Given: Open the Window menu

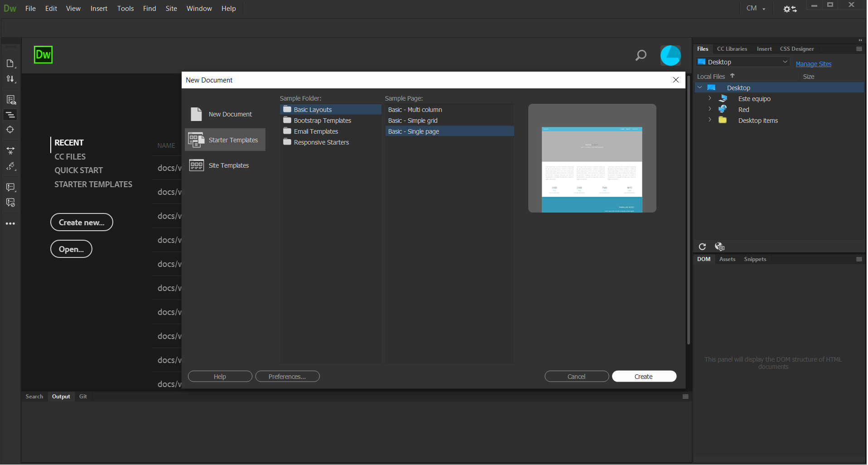Looking at the screenshot, I should (199, 8).
